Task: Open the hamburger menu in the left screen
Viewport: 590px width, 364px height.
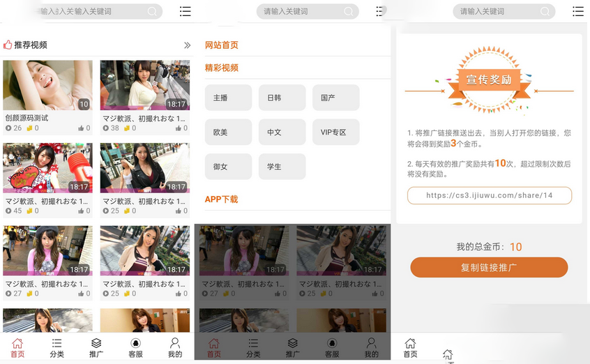Action: 185,11
